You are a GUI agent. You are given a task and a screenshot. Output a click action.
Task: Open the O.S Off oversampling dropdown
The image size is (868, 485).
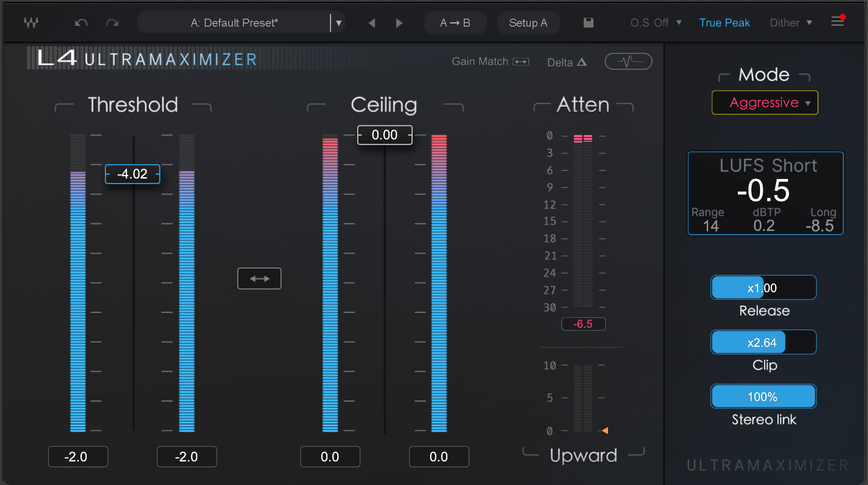pyautogui.click(x=656, y=23)
